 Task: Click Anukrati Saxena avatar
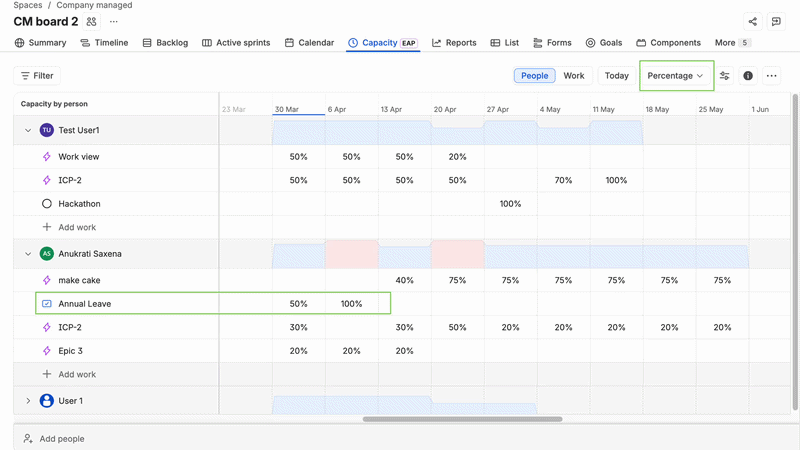[46, 254]
